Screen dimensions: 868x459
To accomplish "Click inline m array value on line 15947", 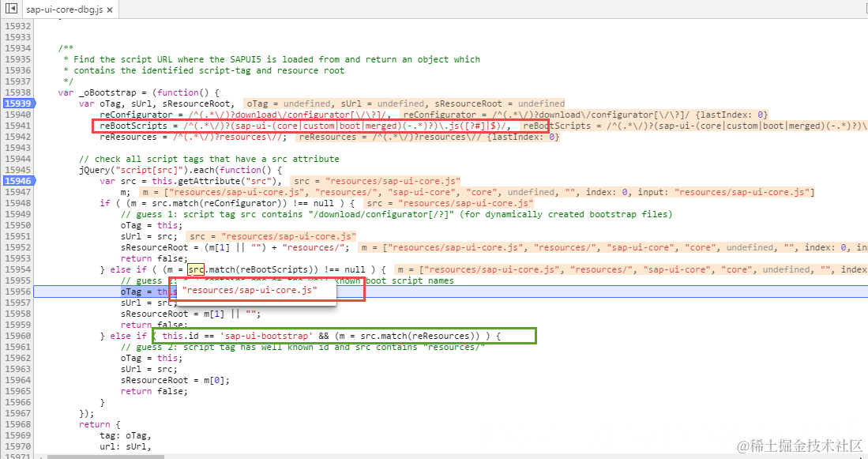I will pyautogui.click(x=478, y=192).
